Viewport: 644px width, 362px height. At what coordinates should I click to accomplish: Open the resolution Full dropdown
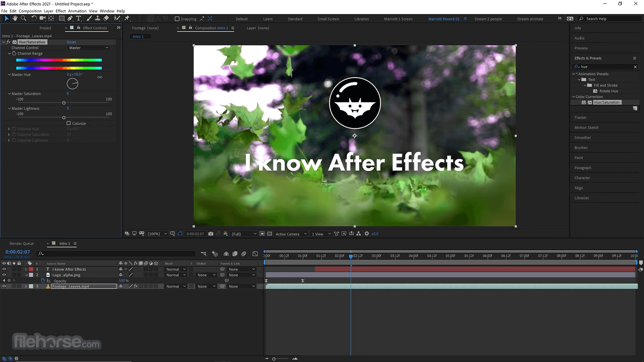244,234
